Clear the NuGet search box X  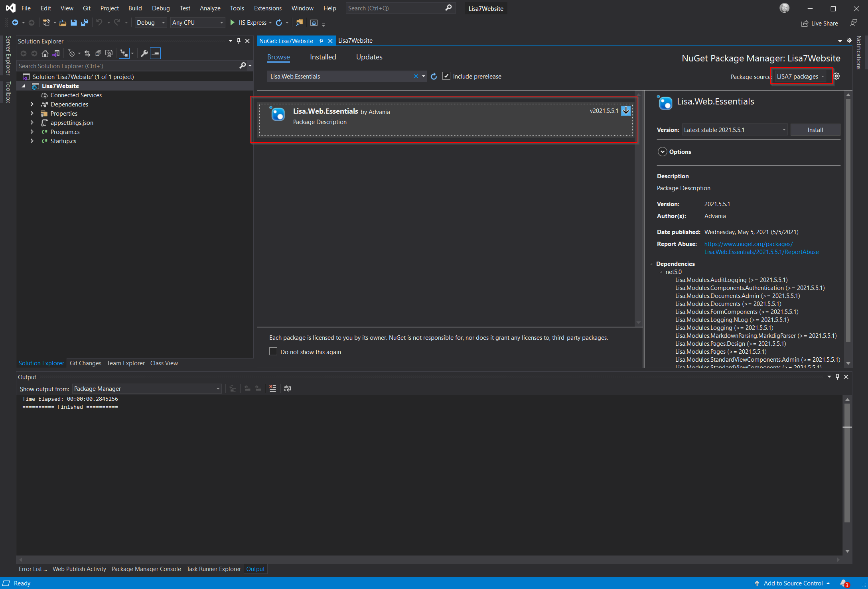tap(416, 76)
